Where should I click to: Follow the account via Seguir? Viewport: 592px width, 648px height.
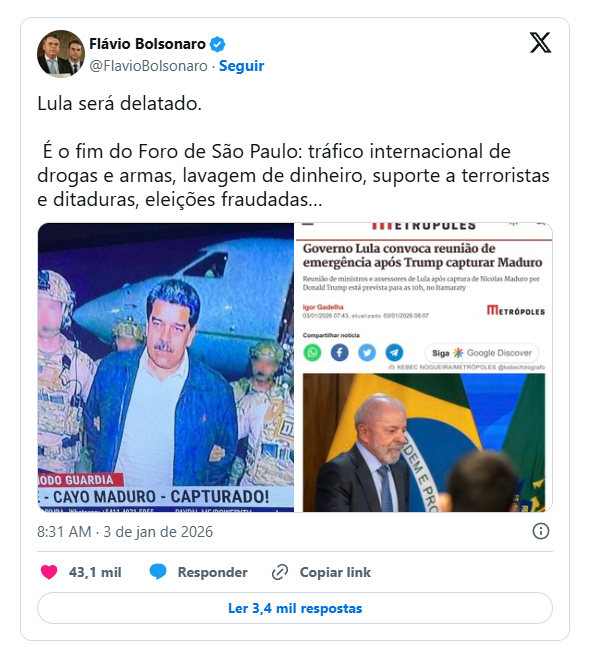click(241, 66)
